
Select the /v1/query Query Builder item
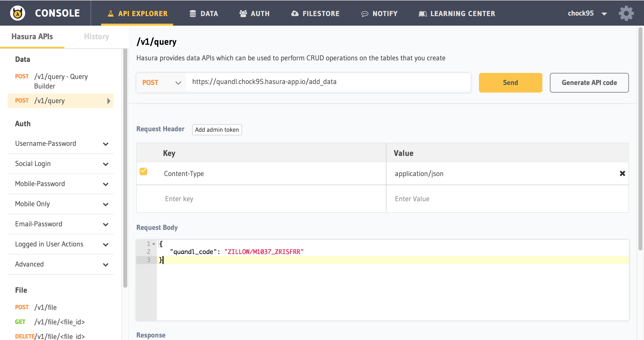(61, 81)
